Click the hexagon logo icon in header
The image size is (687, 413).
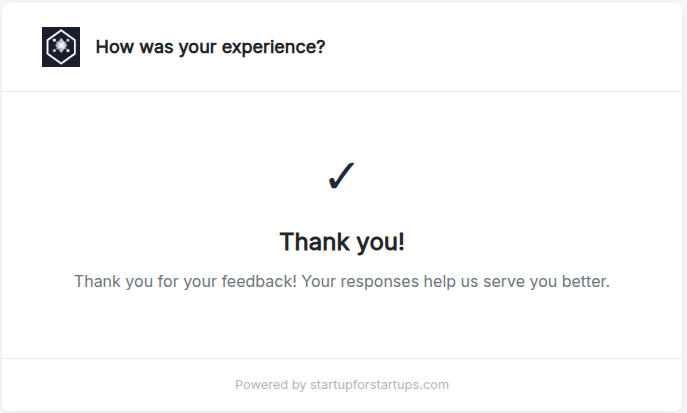pos(61,47)
